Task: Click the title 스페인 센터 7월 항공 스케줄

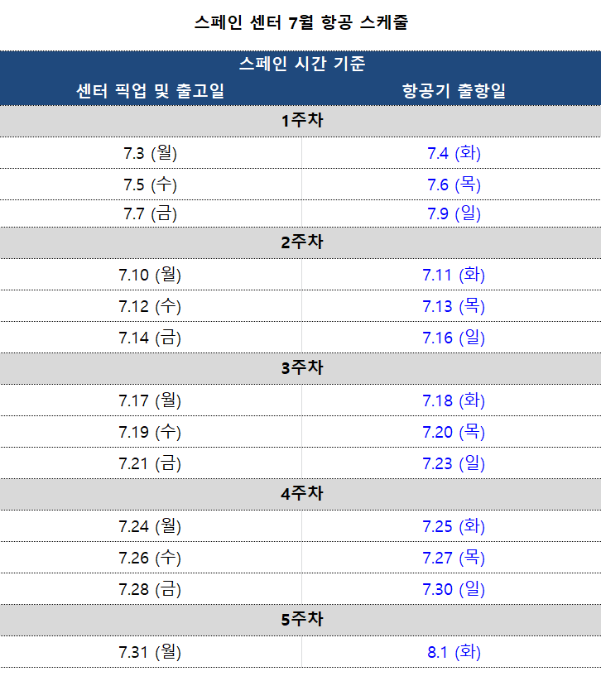Action: click(301, 22)
